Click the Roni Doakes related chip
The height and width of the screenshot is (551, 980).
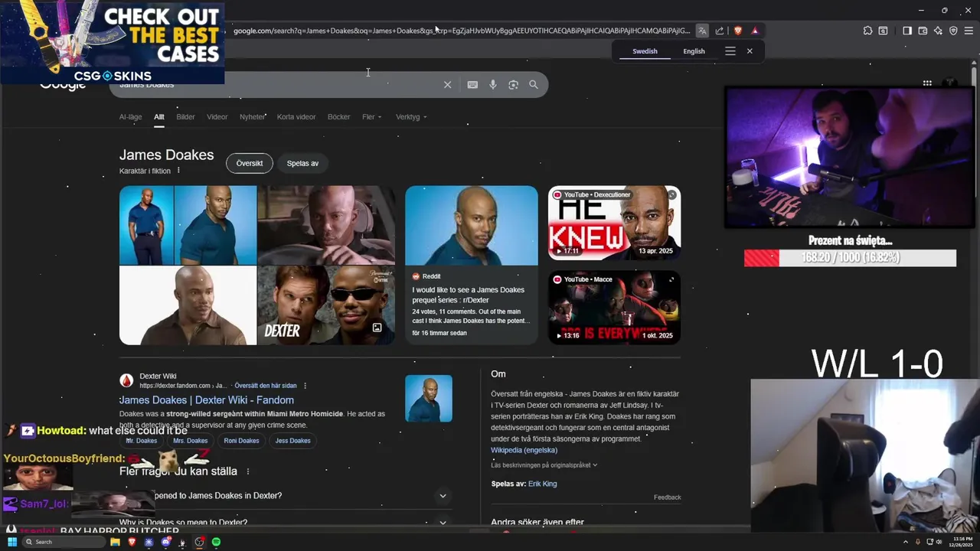tap(241, 441)
